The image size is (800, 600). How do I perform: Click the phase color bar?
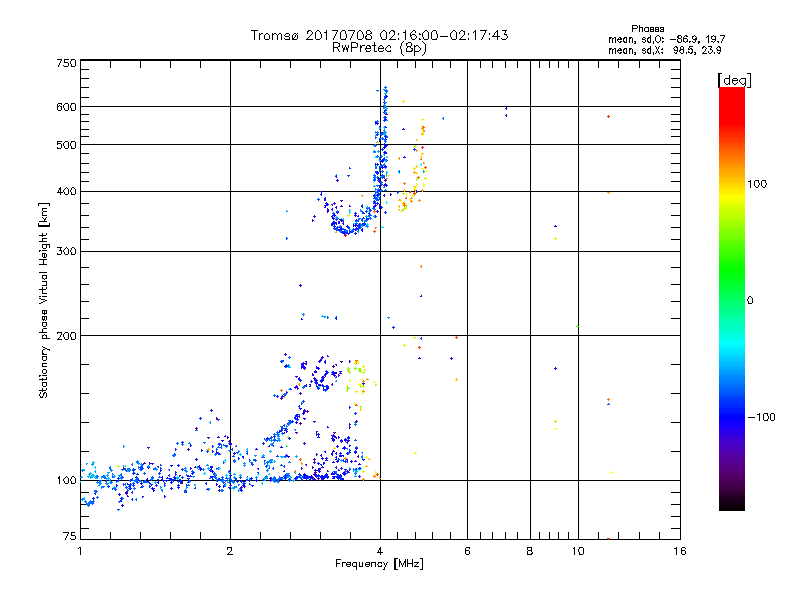pos(732,298)
